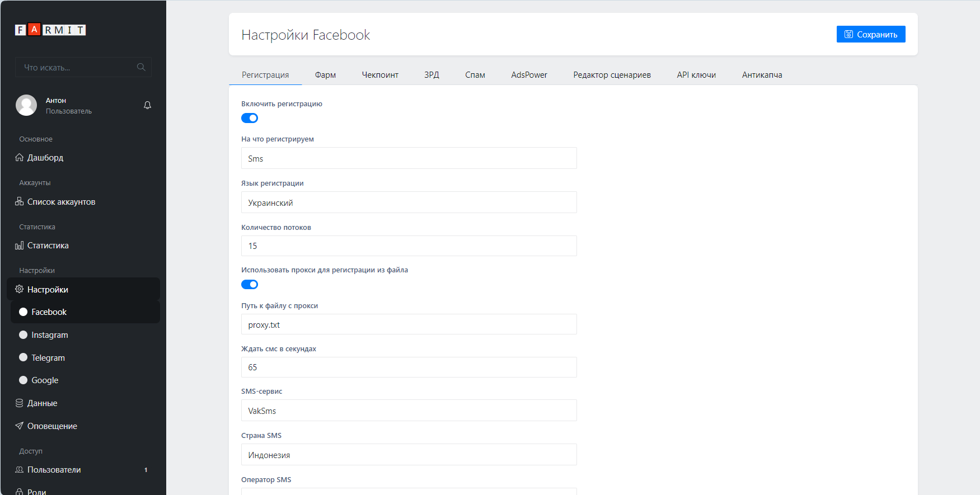Switch to the Чекпоинт tab
The image size is (980, 495).
click(x=380, y=75)
